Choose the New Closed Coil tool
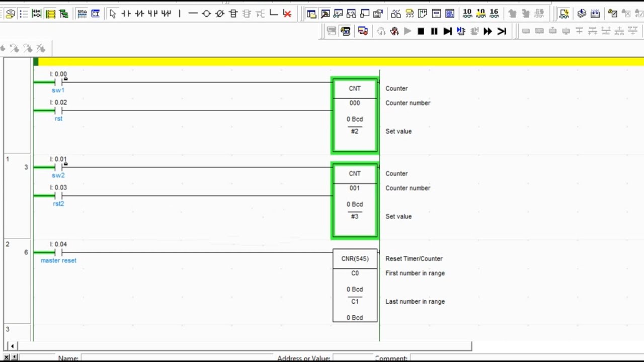 pos(220,14)
